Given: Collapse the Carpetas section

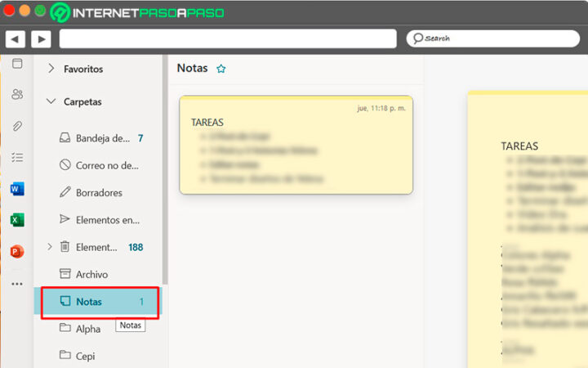Looking at the screenshot, I should [51, 101].
